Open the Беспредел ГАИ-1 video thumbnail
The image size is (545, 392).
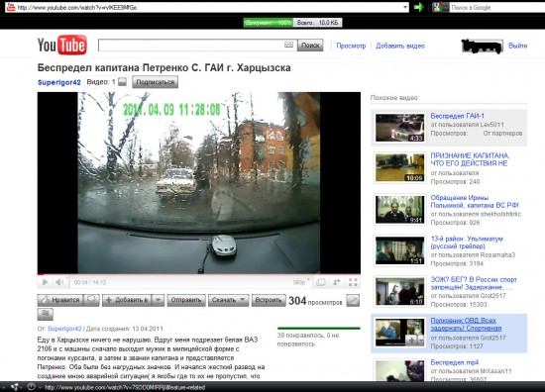tap(399, 128)
